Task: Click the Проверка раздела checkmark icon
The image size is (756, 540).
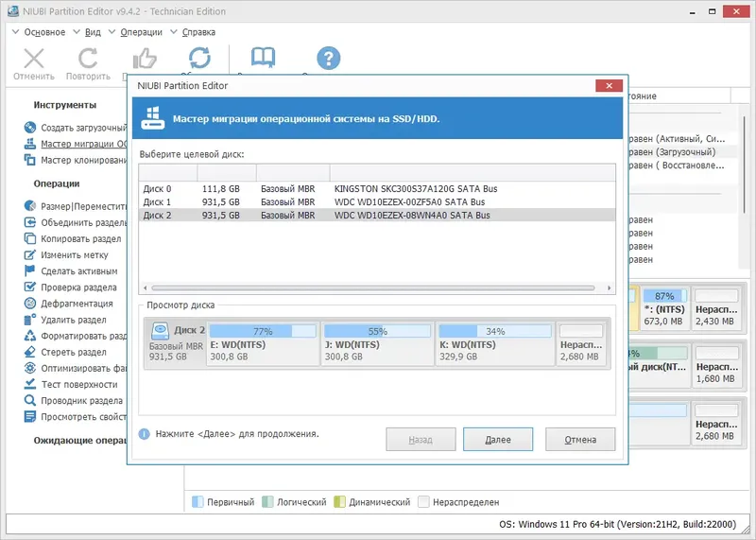Action: [x=30, y=287]
